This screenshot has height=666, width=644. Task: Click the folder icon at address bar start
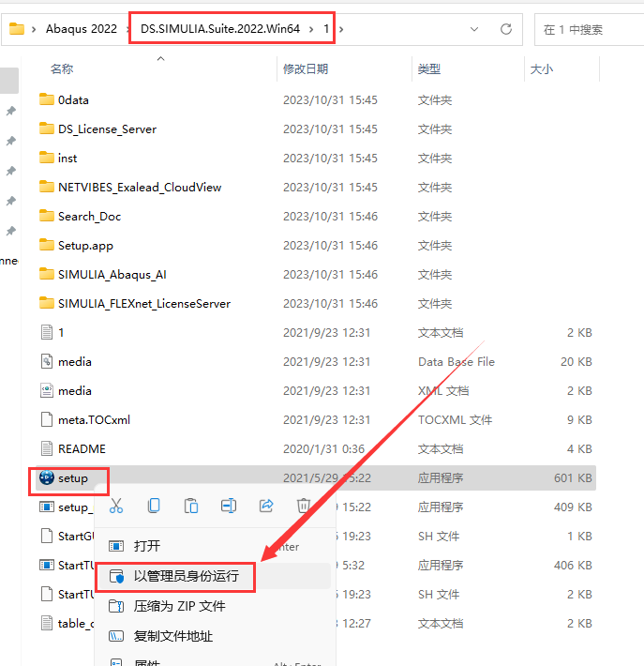tap(17, 29)
